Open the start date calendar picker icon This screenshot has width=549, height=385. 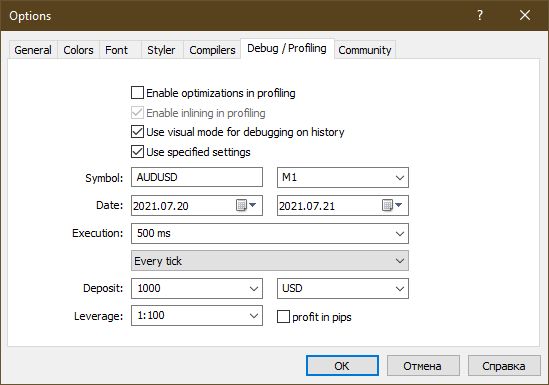click(246, 205)
